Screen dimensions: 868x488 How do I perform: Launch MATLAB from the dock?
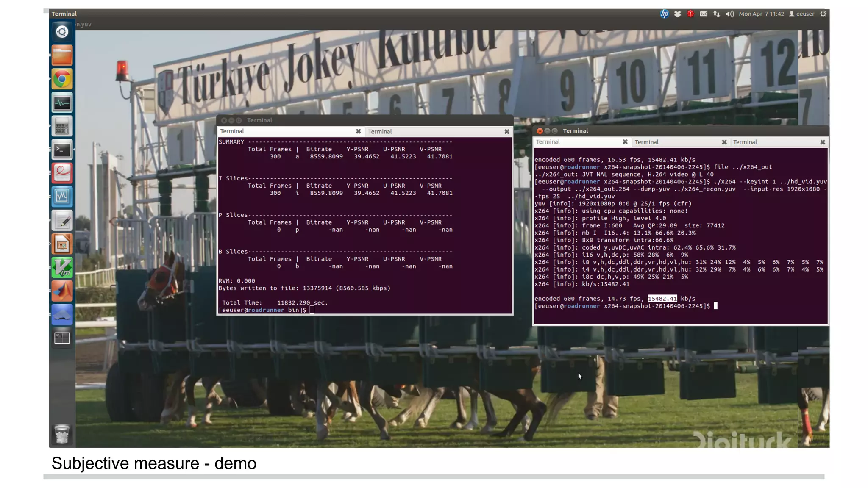click(62, 291)
